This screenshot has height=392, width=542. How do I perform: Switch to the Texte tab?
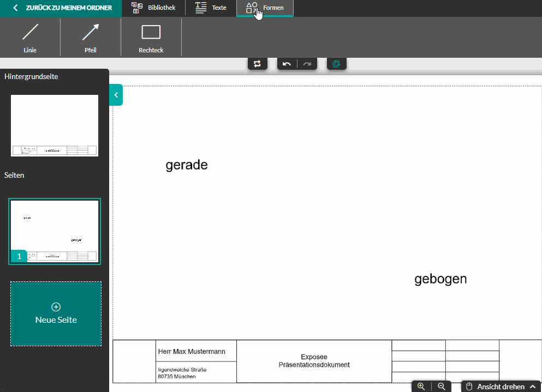click(211, 8)
